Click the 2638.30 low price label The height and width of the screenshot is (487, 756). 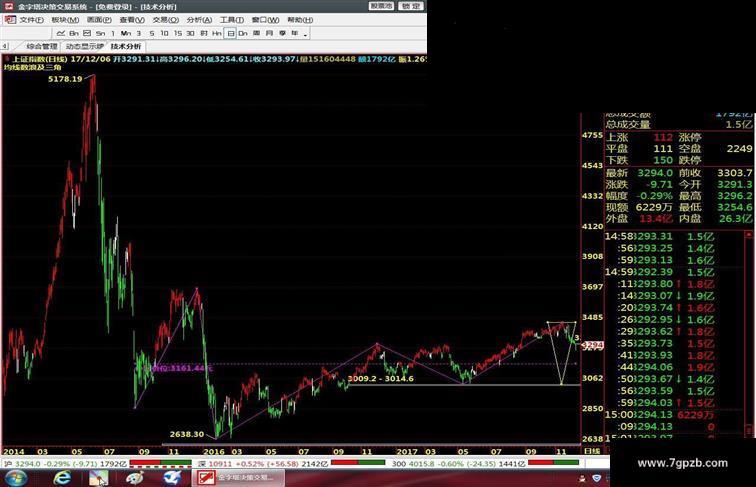[x=187, y=434]
